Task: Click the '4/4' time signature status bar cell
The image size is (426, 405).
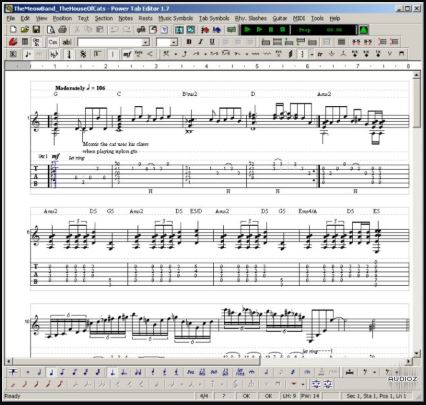Action: pos(204,396)
